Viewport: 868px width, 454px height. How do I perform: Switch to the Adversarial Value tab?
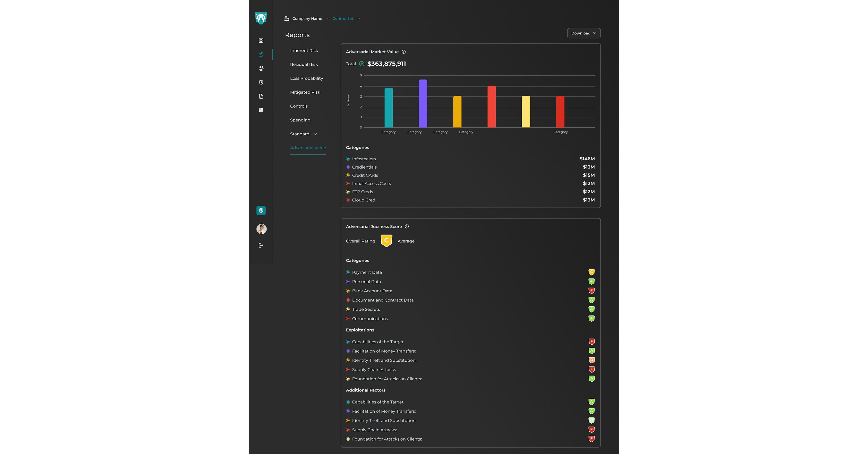coord(308,147)
